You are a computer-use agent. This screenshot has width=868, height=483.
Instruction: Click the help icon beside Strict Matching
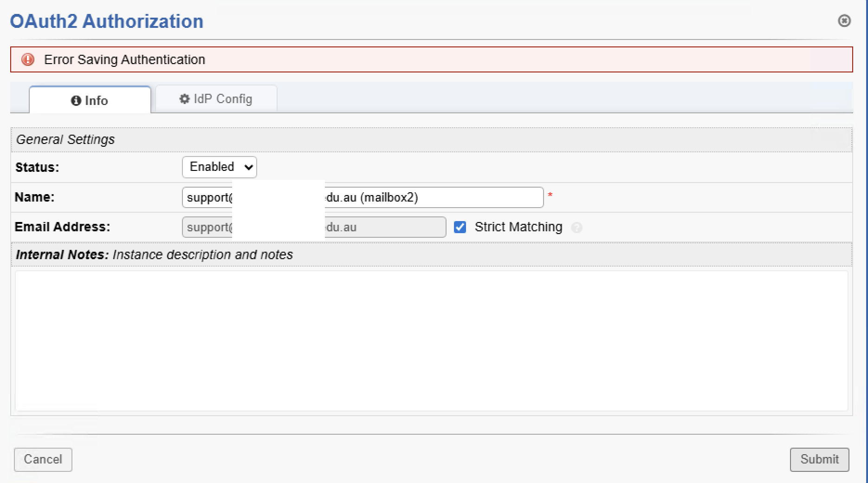pos(577,228)
